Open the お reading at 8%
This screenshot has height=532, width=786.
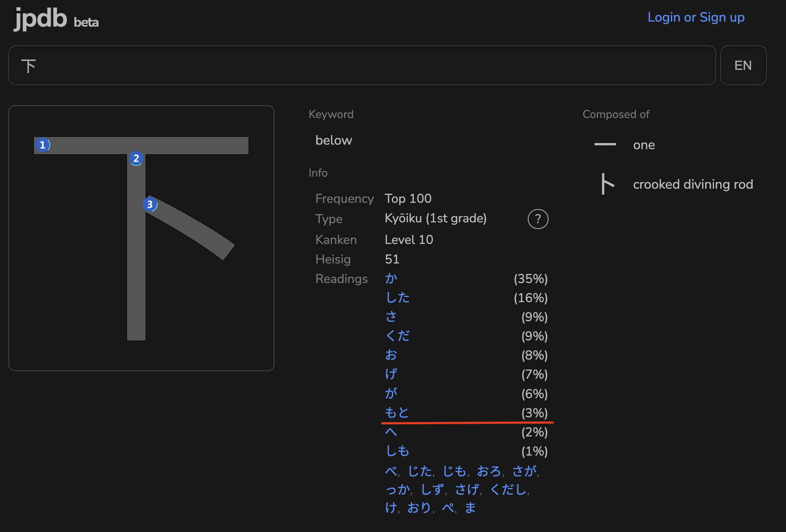point(391,355)
